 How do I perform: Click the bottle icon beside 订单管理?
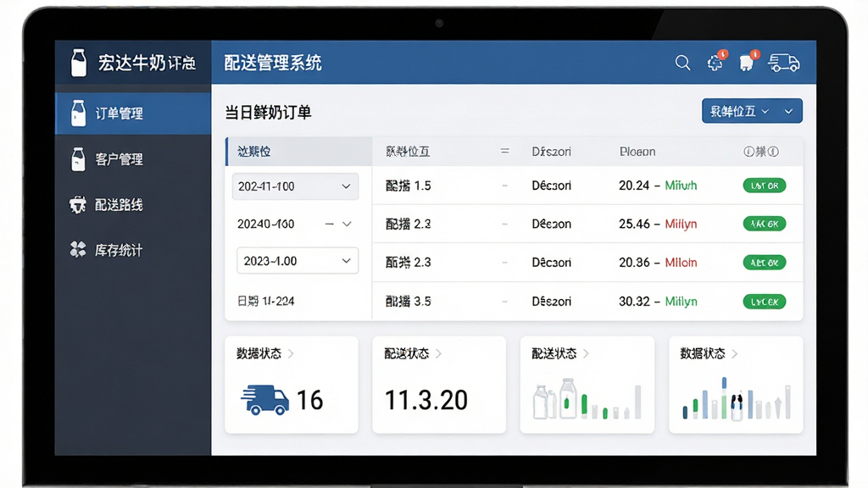(x=79, y=113)
